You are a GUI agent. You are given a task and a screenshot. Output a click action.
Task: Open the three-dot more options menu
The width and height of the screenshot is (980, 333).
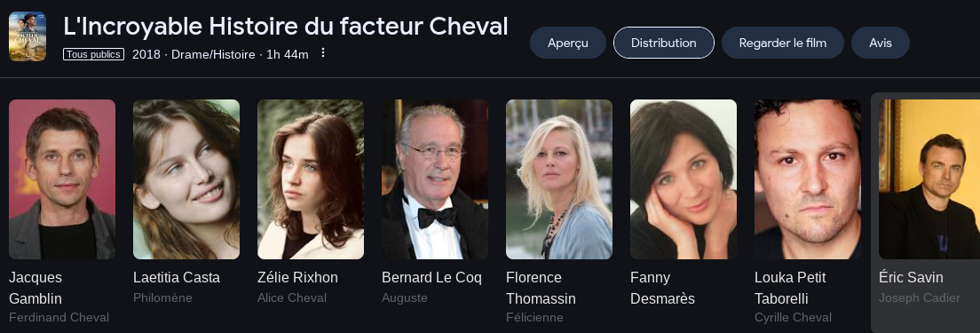pyautogui.click(x=323, y=53)
